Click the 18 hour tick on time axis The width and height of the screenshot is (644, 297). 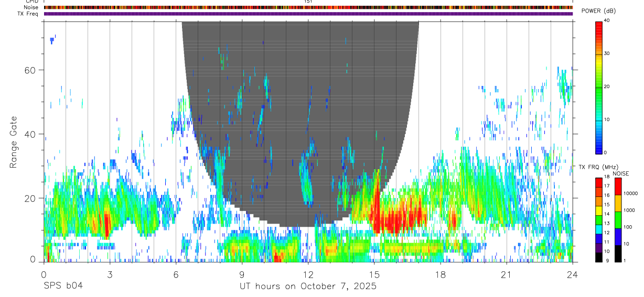tap(440, 274)
